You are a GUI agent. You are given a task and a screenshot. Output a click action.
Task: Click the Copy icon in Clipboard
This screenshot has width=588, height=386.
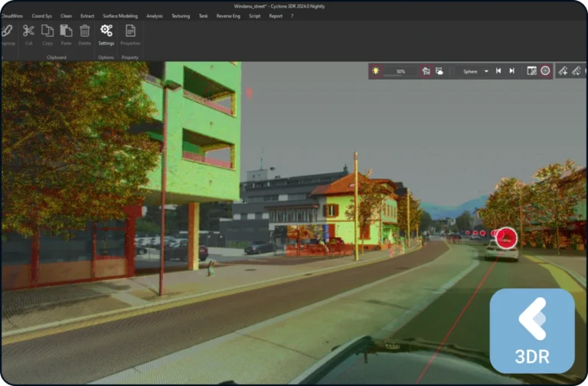[x=47, y=31]
